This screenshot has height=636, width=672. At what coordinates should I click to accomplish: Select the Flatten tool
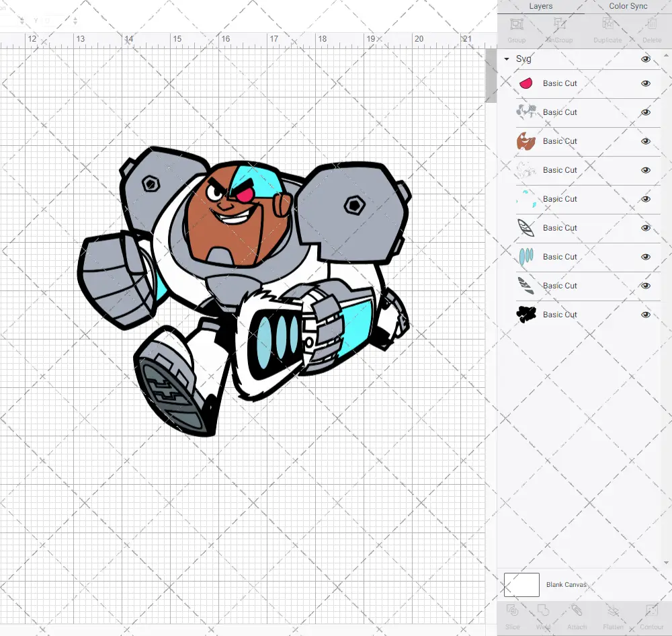pos(614,610)
